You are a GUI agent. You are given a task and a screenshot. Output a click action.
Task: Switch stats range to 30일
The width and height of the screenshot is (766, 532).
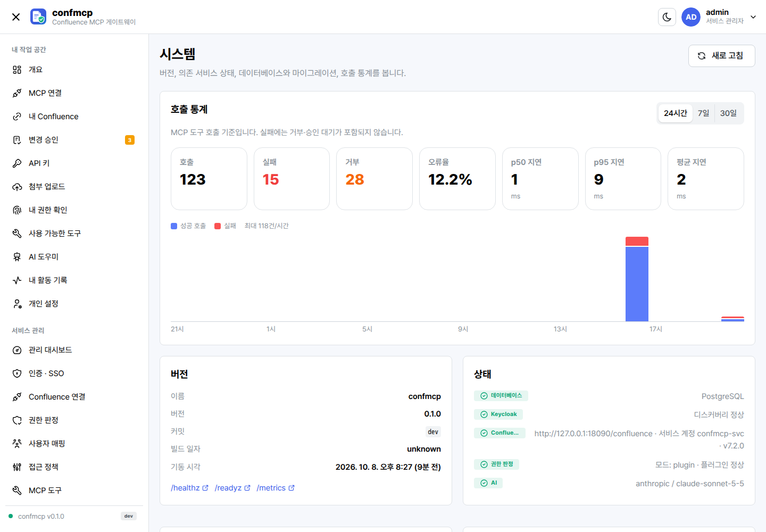pos(728,113)
